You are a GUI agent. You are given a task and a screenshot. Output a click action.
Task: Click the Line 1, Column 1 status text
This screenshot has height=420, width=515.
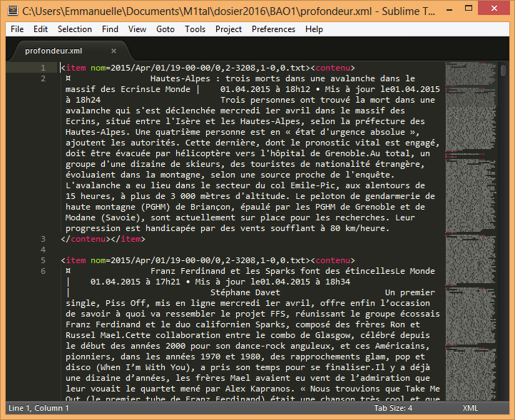point(39,408)
